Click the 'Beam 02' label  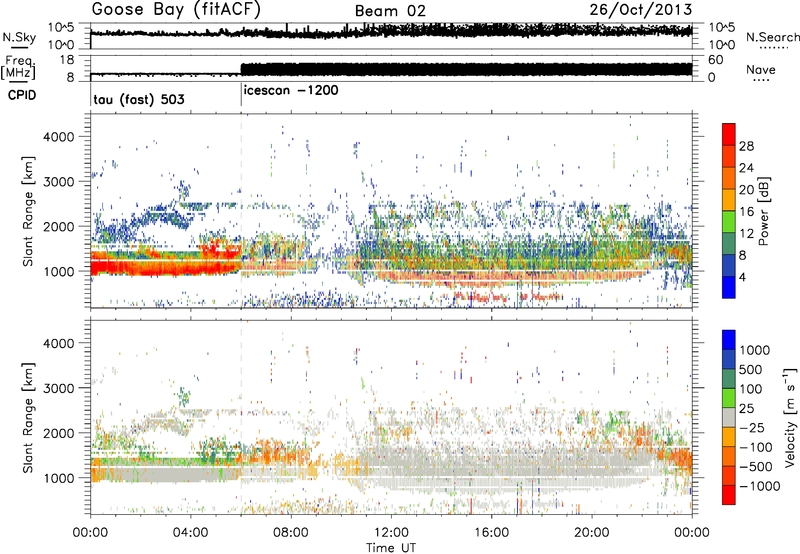point(390,11)
